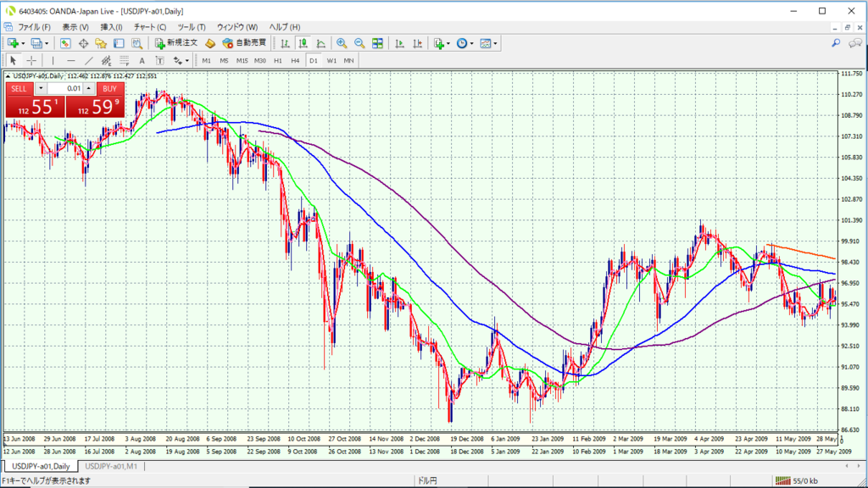
Task: Select the trendline drawing tool
Action: coord(88,61)
